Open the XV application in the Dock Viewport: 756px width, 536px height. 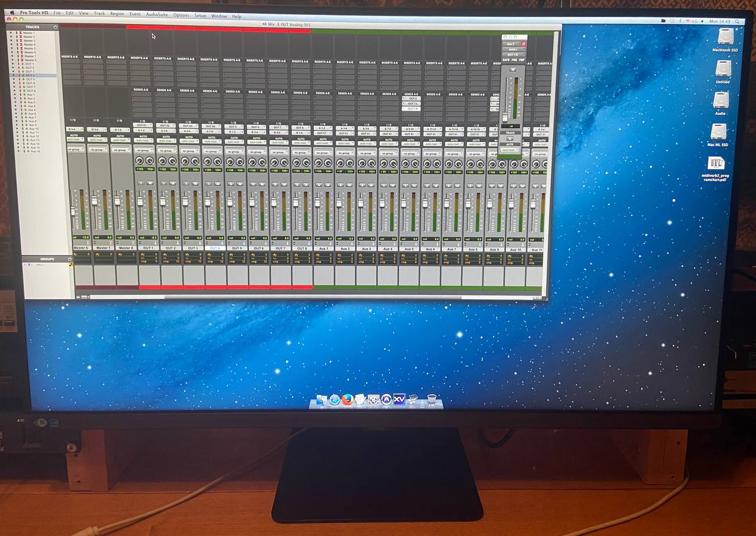click(x=400, y=399)
